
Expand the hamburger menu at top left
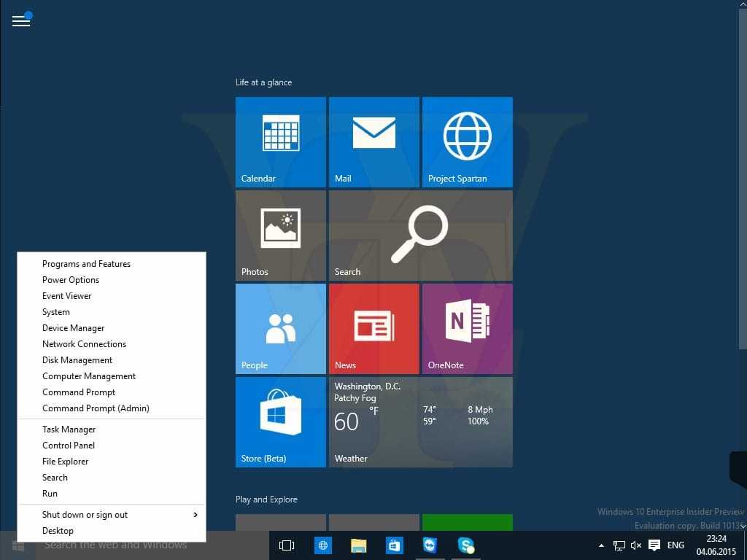[21, 20]
